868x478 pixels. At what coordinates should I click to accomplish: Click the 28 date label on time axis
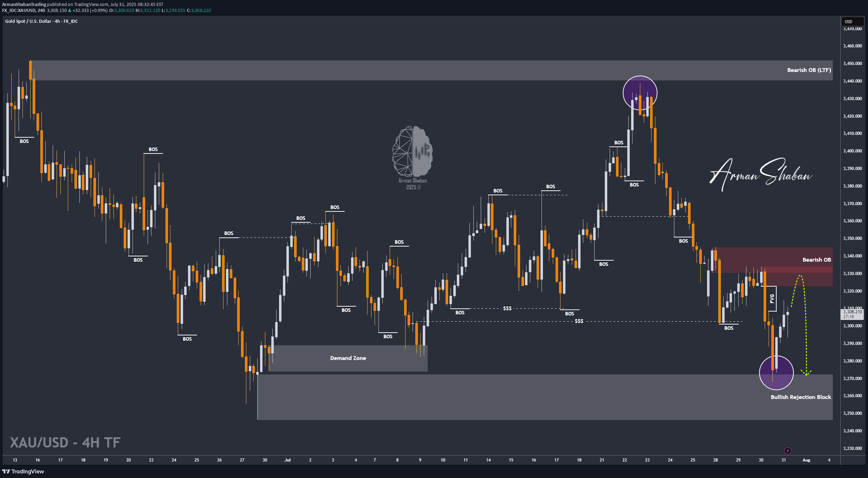tap(715, 460)
